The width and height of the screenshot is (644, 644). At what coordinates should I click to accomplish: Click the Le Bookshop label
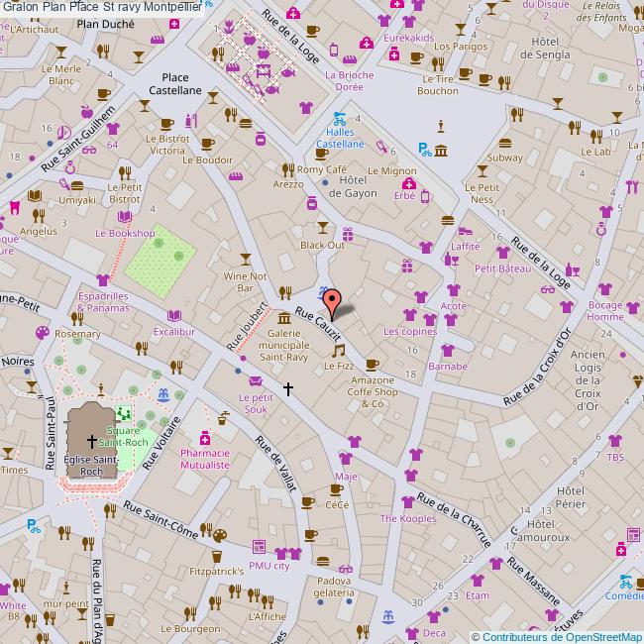point(125,234)
